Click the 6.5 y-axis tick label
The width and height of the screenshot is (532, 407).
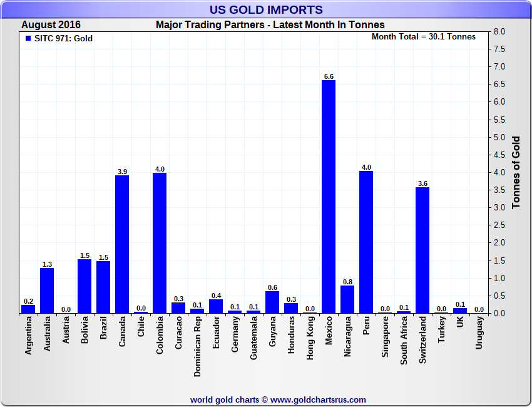pos(499,84)
